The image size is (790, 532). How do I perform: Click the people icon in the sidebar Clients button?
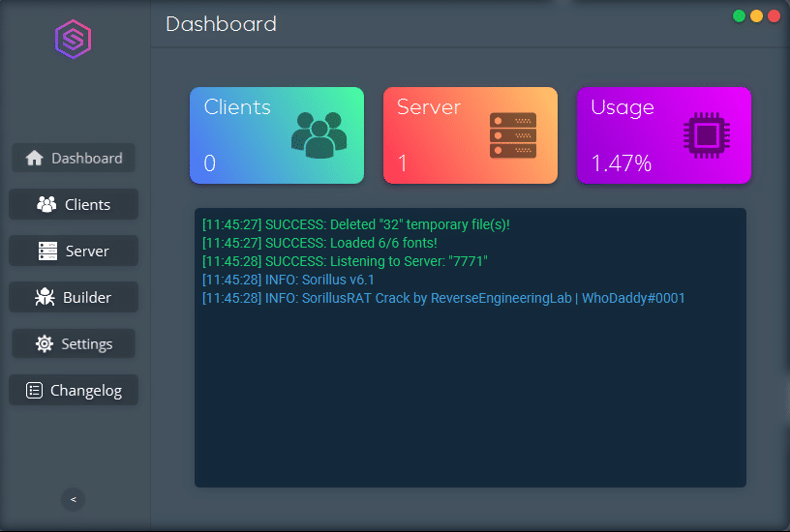coord(46,204)
